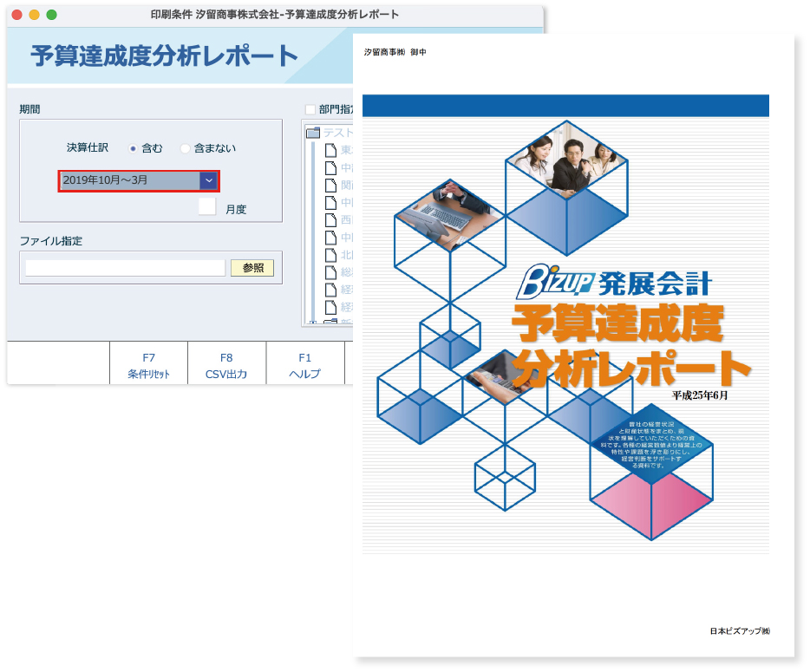Click the 参照 browse button
The height and width of the screenshot is (672, 810).
click(252, 268)
